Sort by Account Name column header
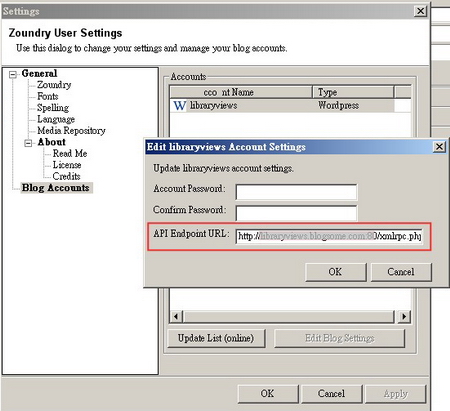 pos(241,92)
